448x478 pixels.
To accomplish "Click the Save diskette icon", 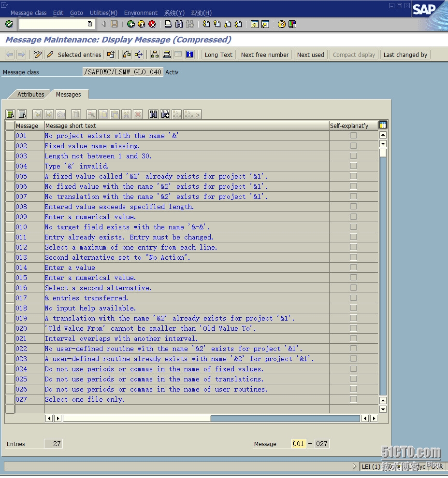I will [x=114, y=24].
